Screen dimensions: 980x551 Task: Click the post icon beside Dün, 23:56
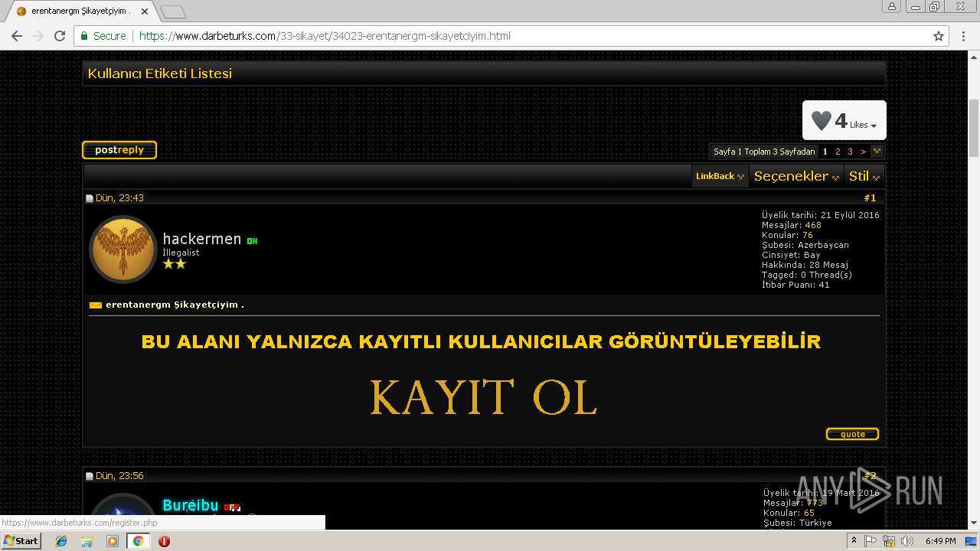(x=90, y=477)
